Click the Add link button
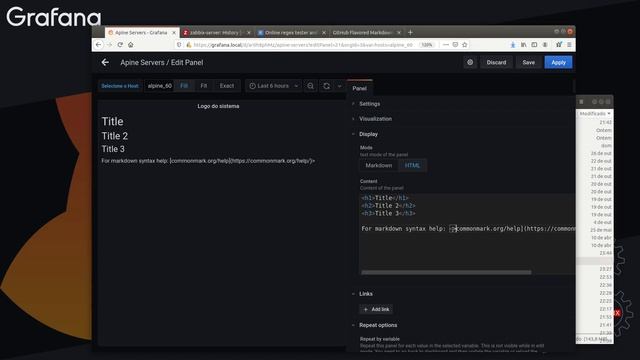This screenshot has height=360, width=640. 376,309
